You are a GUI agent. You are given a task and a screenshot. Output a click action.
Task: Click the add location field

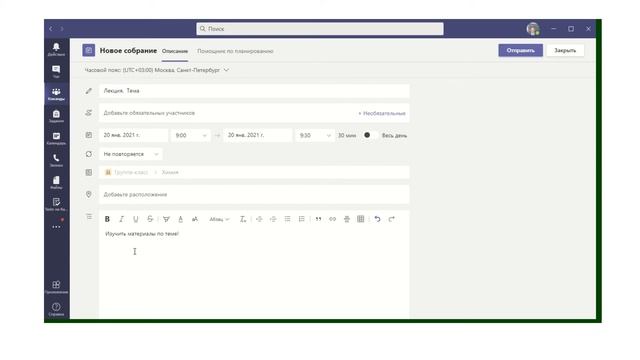[x=254, y=194]
